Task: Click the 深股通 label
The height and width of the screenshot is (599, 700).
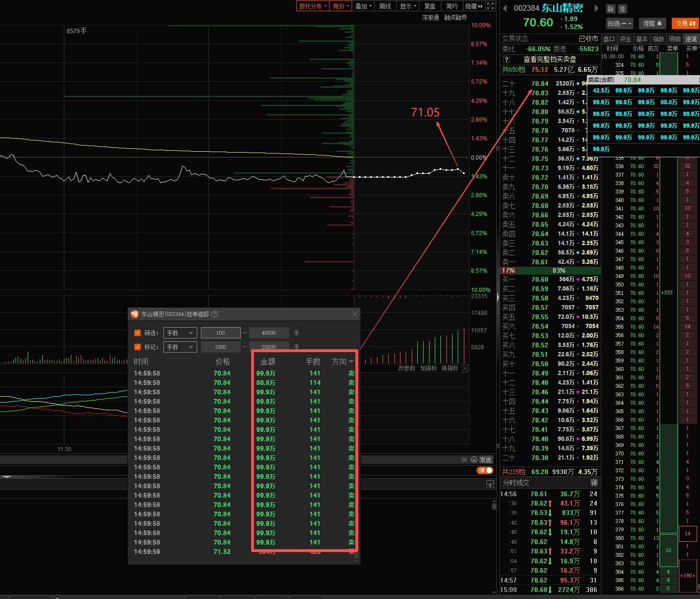Action: click(431, 17)
